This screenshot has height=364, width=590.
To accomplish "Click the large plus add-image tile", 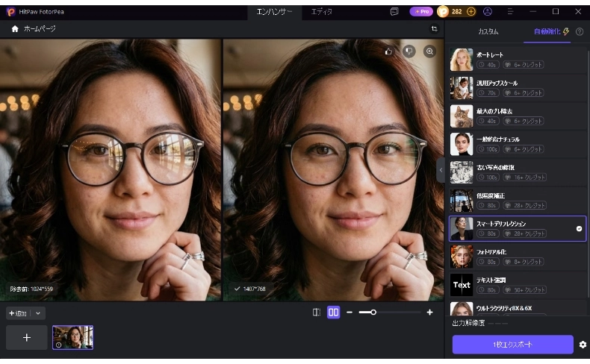I will click(27, 338).
